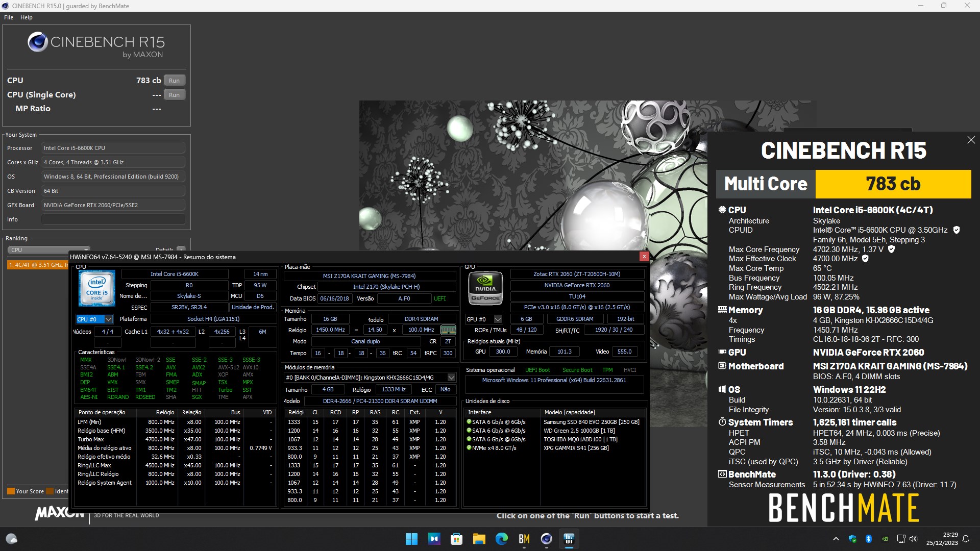
Task: Click the Max Effective Clock verified shield
Action: point(865,259)
